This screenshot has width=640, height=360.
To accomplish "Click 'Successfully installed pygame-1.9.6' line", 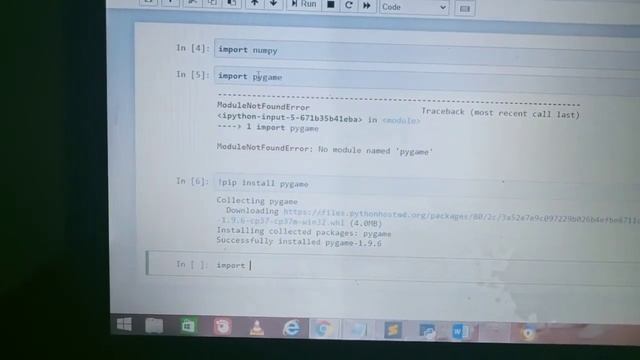I will (299, 242).
